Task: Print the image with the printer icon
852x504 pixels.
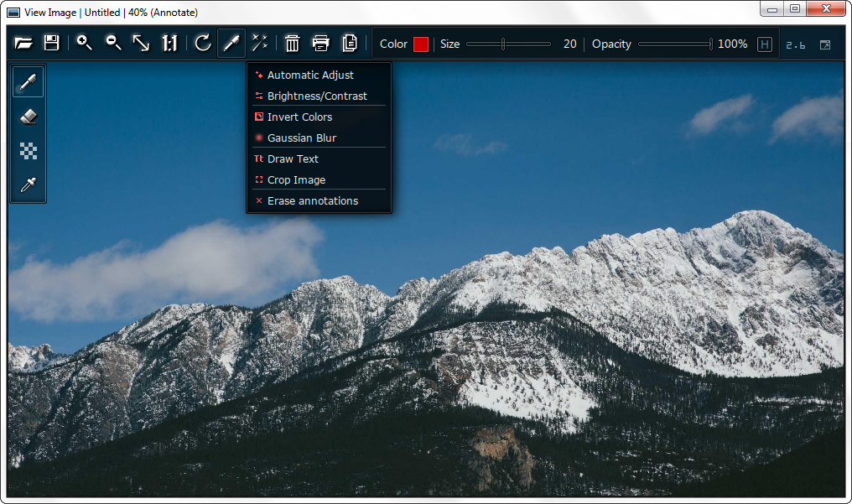Action: click(320, 44)
